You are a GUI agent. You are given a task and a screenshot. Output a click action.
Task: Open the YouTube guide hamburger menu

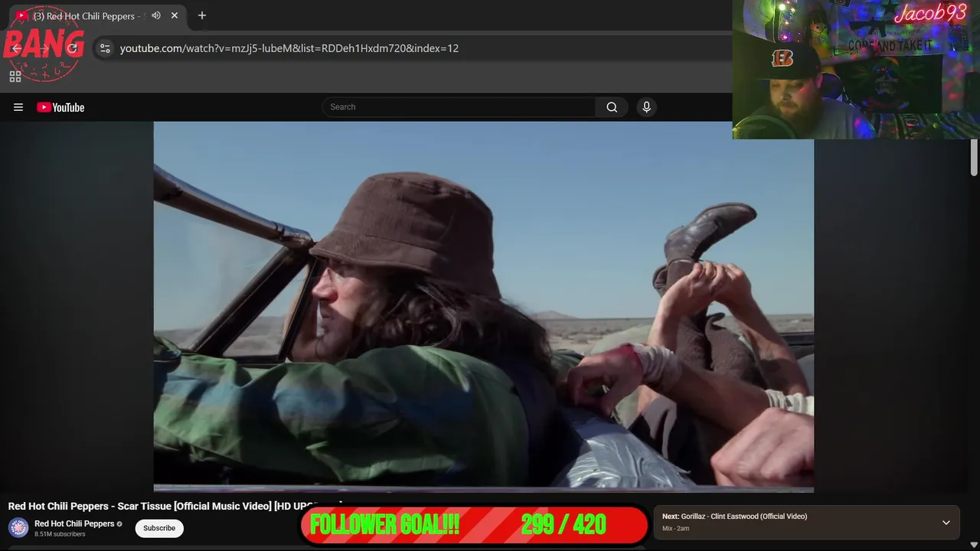pyautogui.click(x=18, y=107)
